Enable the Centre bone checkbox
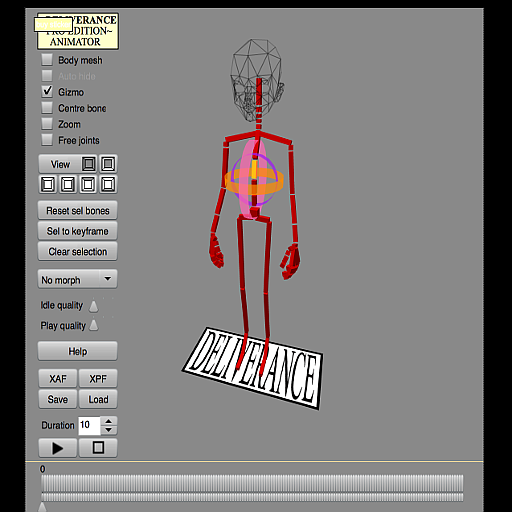Viewport: 512px width, 512px height. (x=47, y=108)
